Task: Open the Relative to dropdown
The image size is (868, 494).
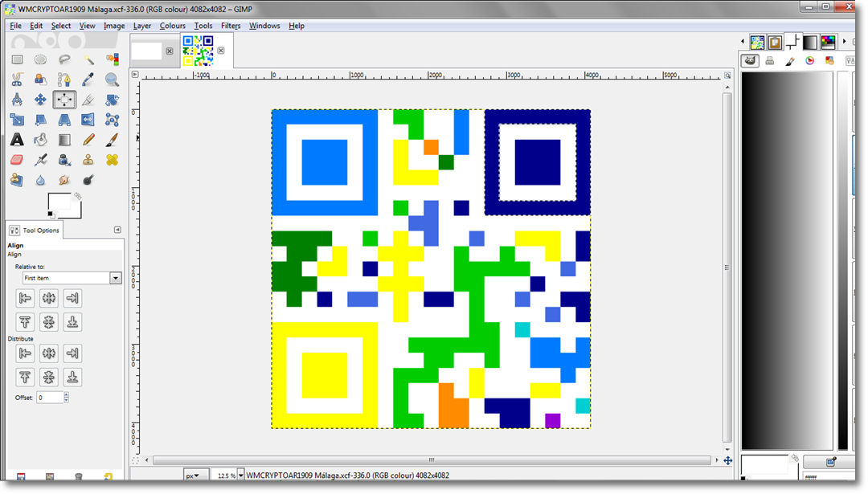Action: 72,278
